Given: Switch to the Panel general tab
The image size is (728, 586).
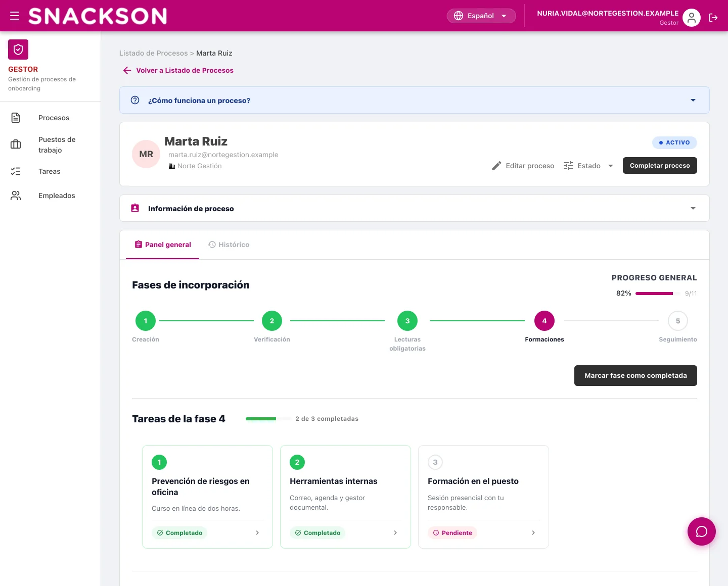Looking at the screenshot, I should point(162,245).
